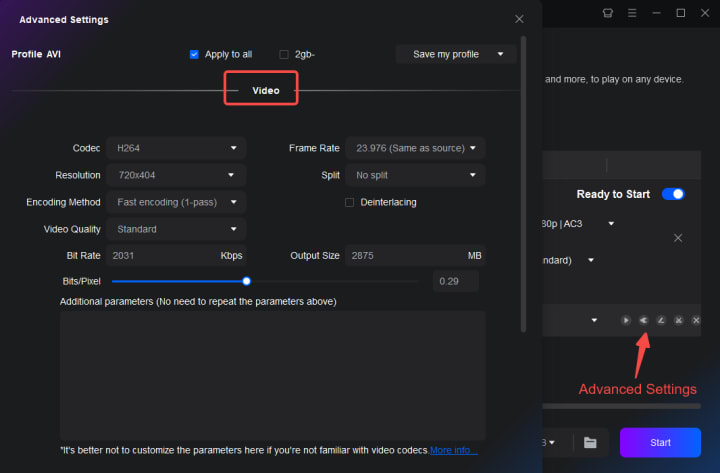Expand the Codec H264 dropdown
The image size is (720, 473).
[176, 148]
